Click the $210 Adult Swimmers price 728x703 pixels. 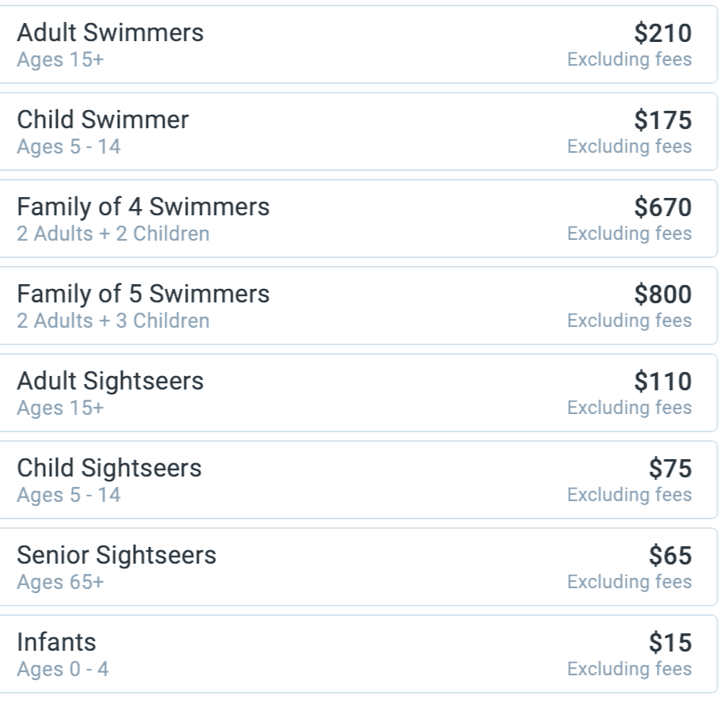pos(662,33)
